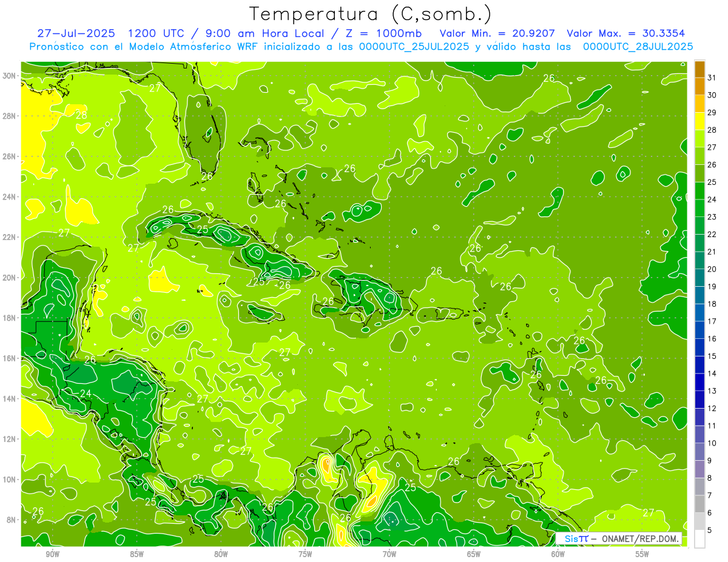This screenshot has width=728, height=562.
Task: Select the date text '27-Jul-2025'
Action: [77, 33]
